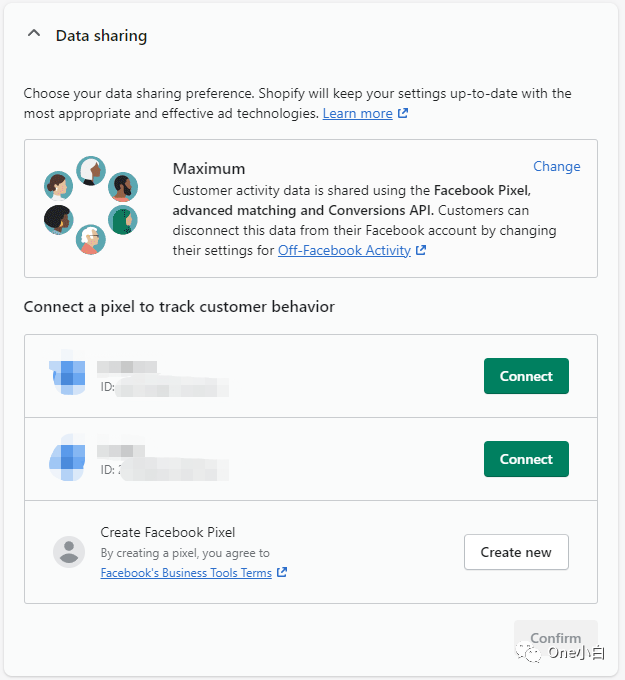Screen dimensions: 625x680
Task: Connect the second listed pixel
Action: pos(526,459)
